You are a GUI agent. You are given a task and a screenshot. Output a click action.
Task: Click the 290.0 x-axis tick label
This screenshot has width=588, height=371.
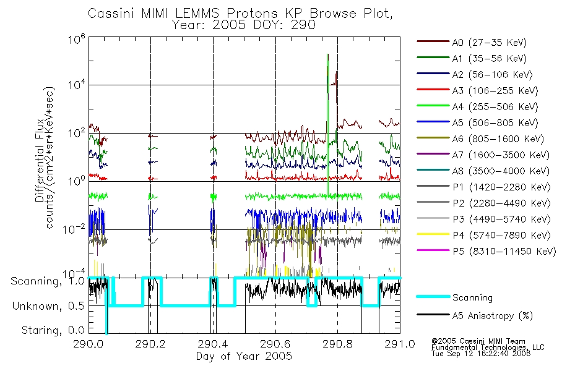click(89, 344)
